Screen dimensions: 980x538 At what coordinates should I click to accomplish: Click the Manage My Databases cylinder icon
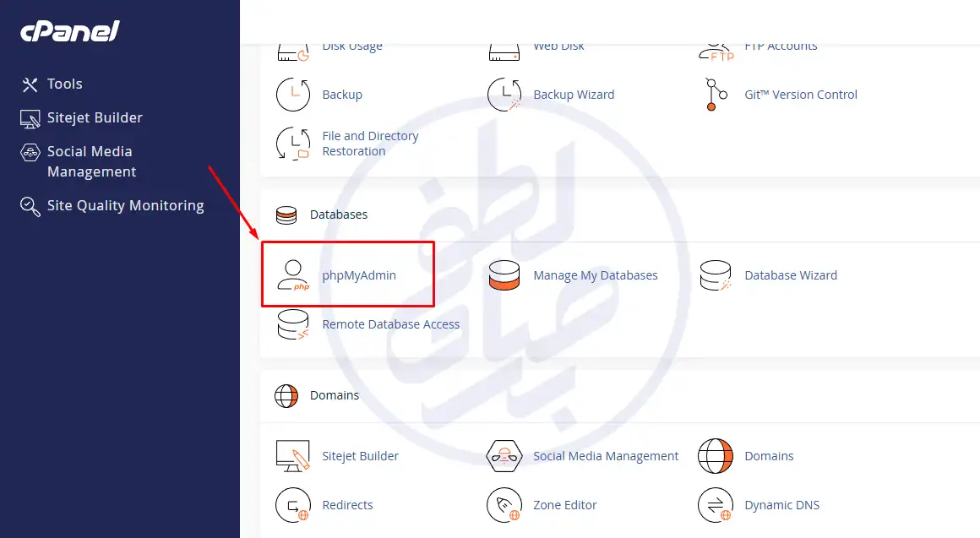point(504,275)
